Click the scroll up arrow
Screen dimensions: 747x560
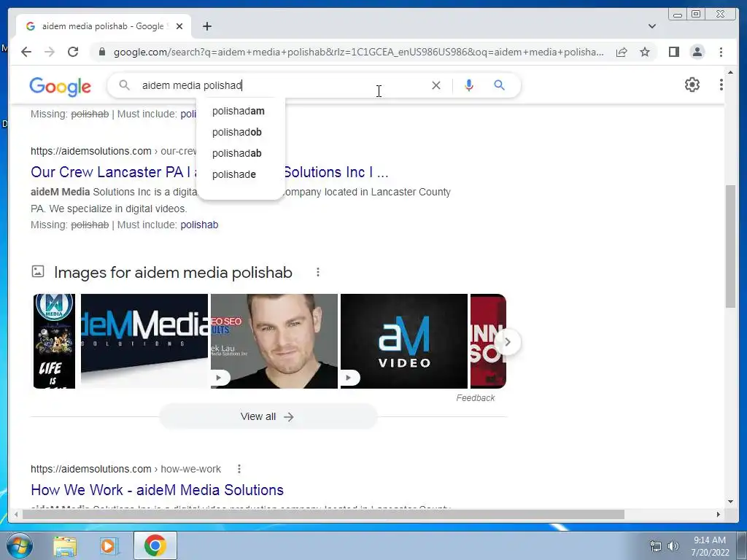[730, 72]
